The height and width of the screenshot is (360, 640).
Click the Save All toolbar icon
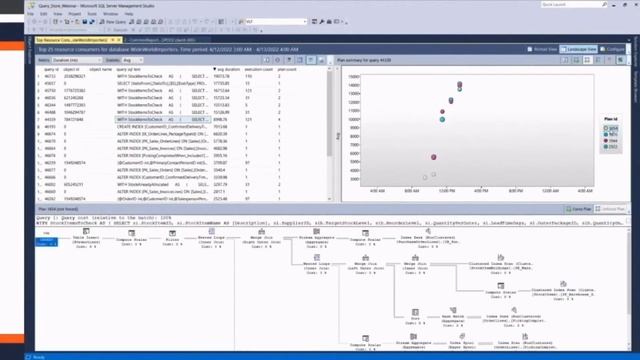point(92,22)
